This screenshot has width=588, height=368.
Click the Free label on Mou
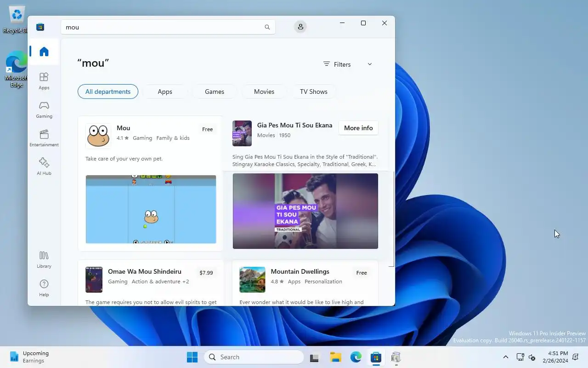tap(208, 129)
